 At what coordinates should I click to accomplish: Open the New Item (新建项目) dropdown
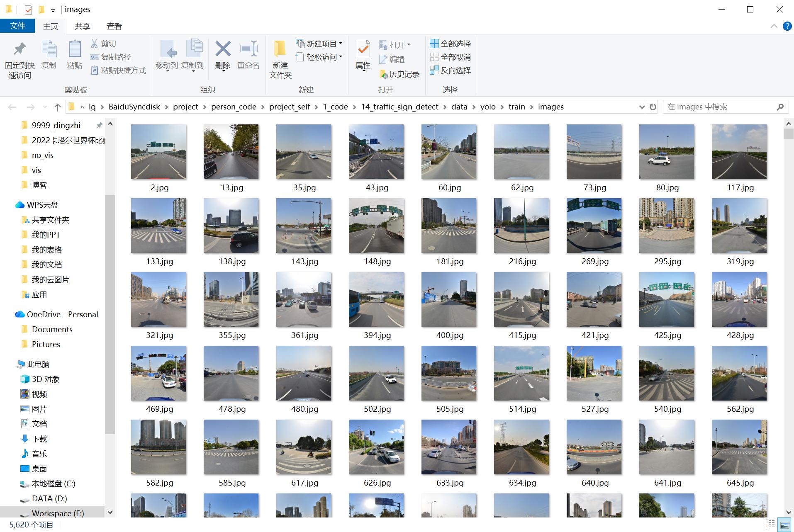coord(341,44)
